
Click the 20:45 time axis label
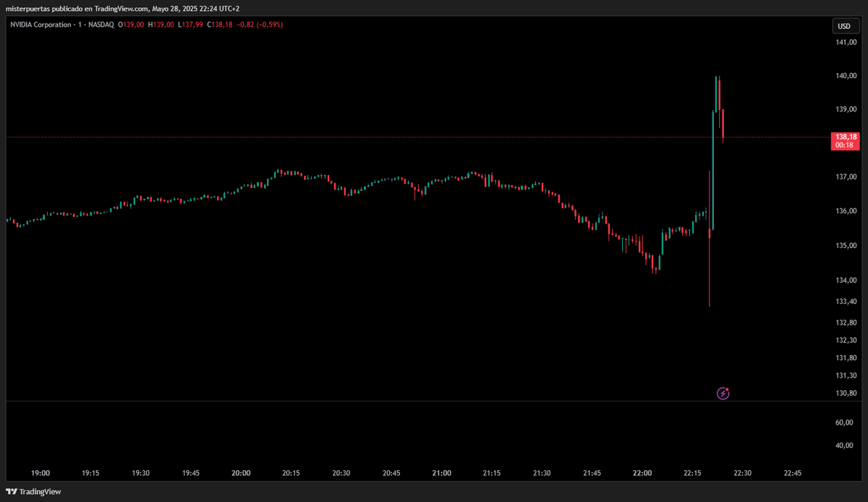(391, 473)
